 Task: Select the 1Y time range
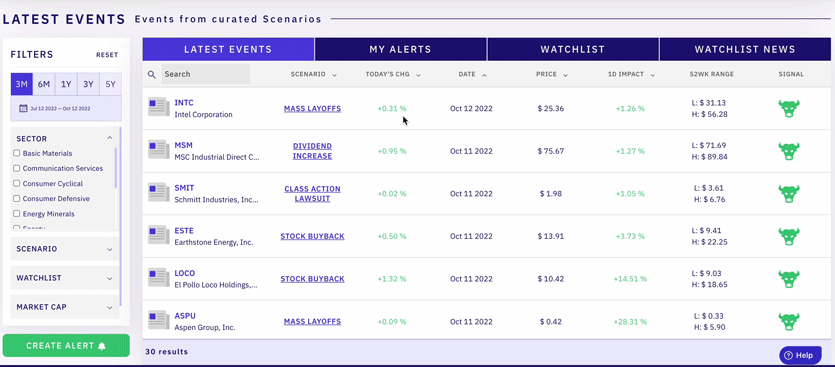point(66,84)
